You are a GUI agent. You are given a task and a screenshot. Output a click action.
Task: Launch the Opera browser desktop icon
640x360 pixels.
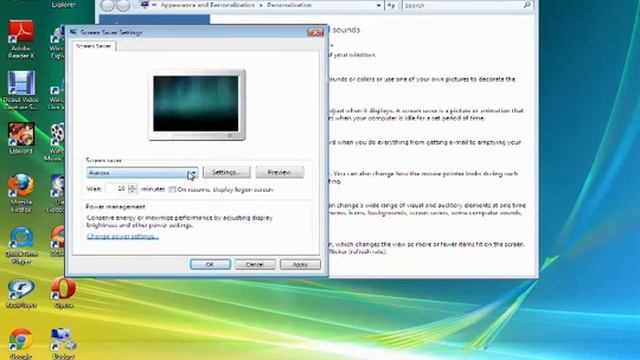pos(63,293)
